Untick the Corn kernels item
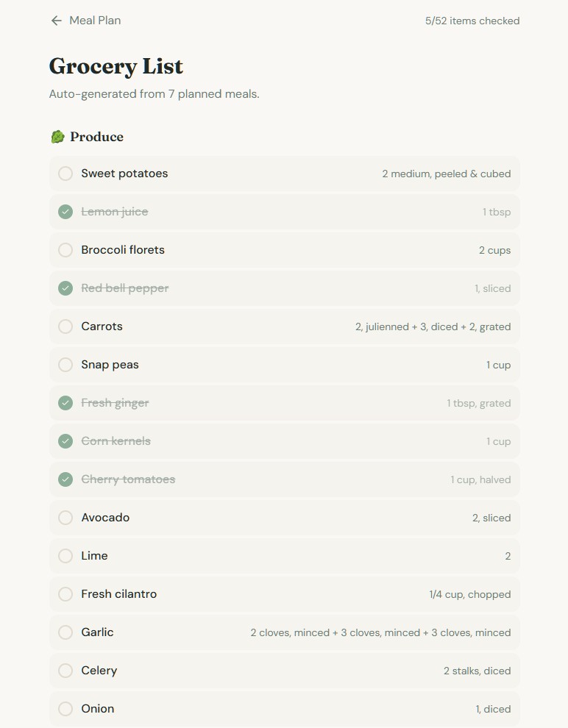This screenshot has height=728, width=568. [x=65, y=441]
